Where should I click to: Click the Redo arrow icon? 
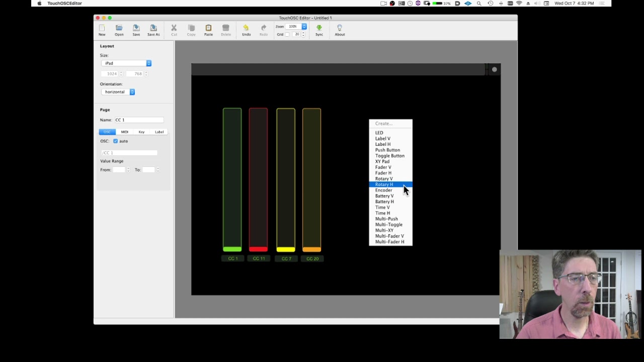pos(264,28)
